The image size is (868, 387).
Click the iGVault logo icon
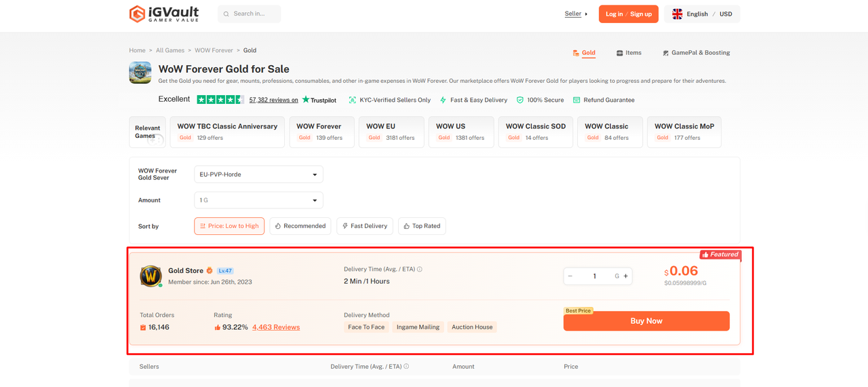tap(138, 14)
